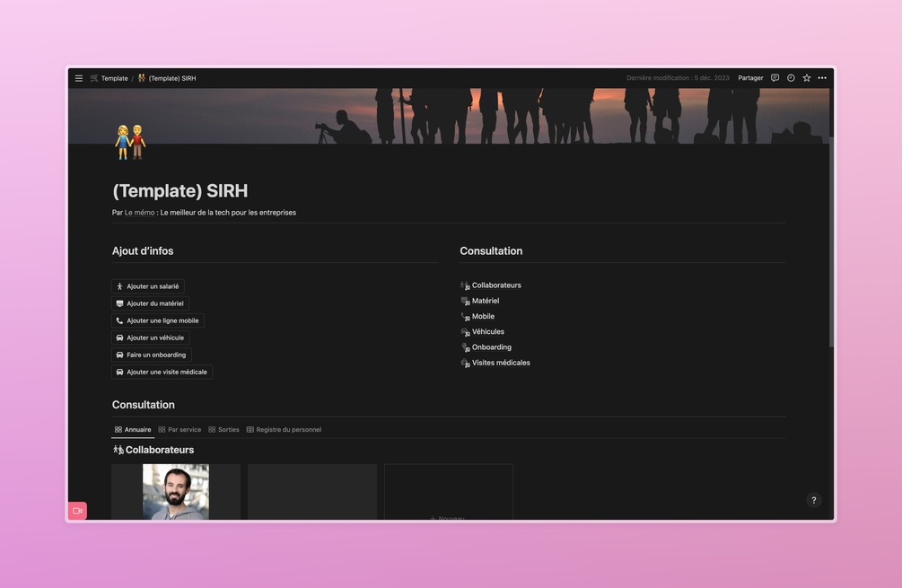The width and height of the screenshot is (902, 588).
Task: Click the Visites médicales link icon
Action: tap(465, 363)
